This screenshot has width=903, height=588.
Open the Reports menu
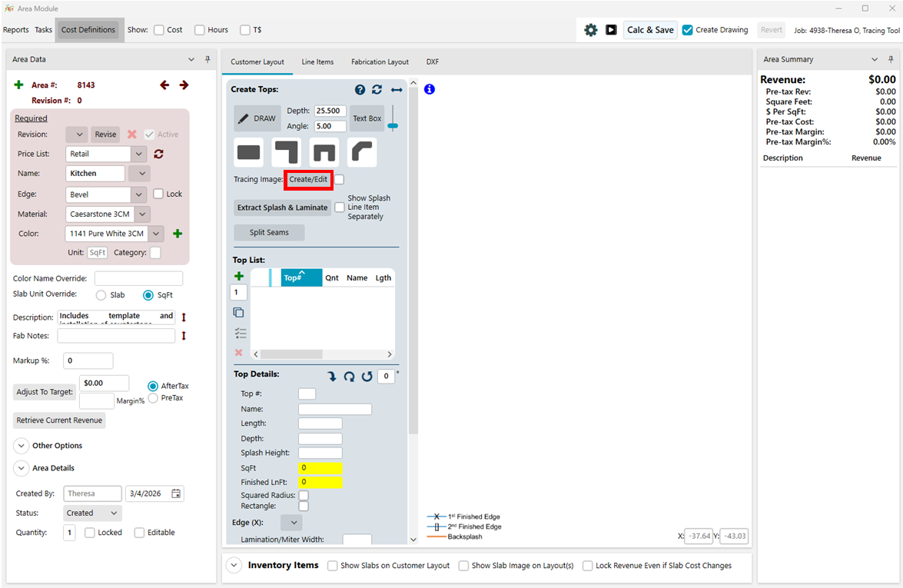[15, 30]
